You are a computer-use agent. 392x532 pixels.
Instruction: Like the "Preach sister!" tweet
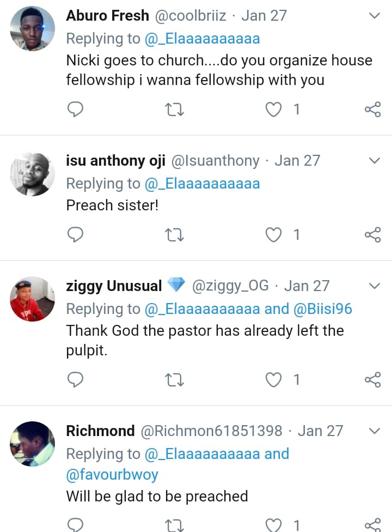pyautogui.click(x=273, y=235)
